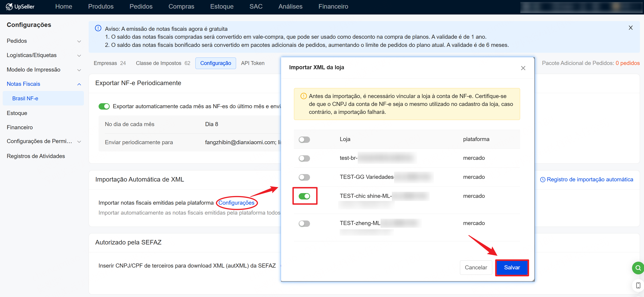This screenshot has height=297, width=644.
Task: Toggle the test-br store switch
Action: [304, 158]
